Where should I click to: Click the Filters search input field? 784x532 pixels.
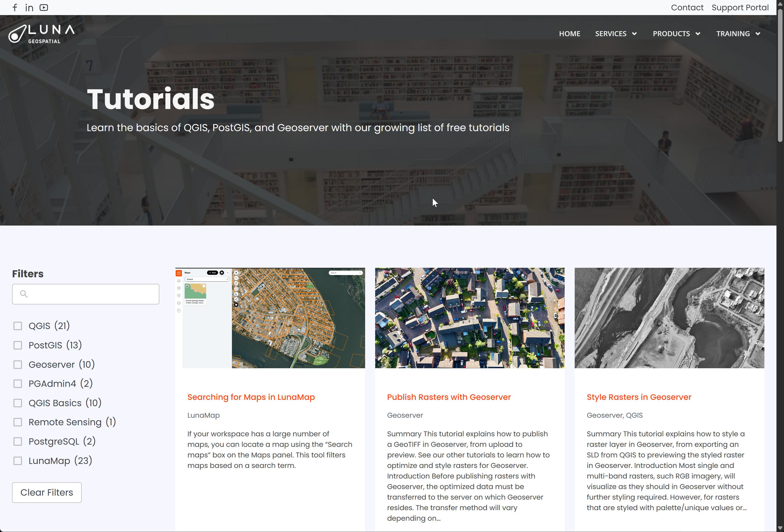91,294
